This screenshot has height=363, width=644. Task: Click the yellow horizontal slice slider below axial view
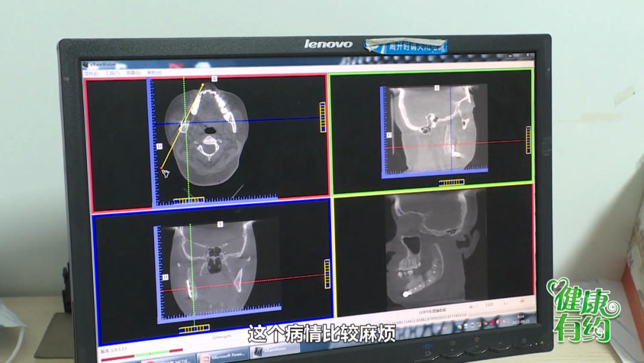tap(188, 200)
